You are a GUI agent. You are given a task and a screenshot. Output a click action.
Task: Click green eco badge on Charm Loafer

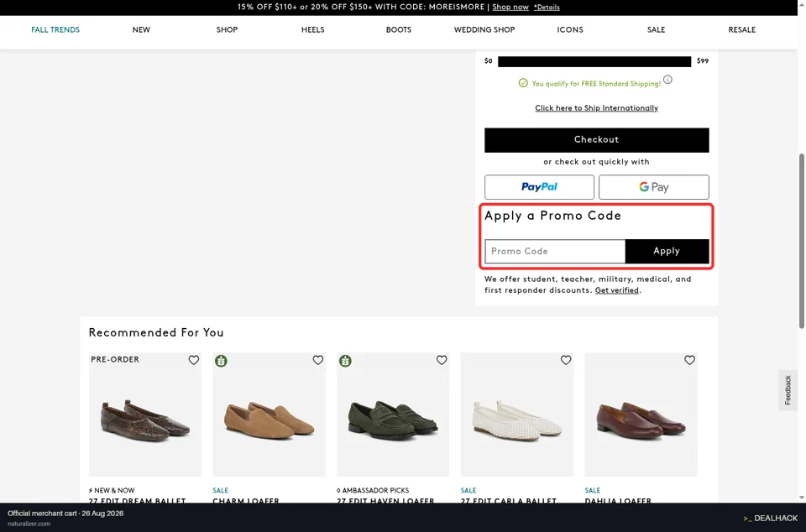pos(221,361)
